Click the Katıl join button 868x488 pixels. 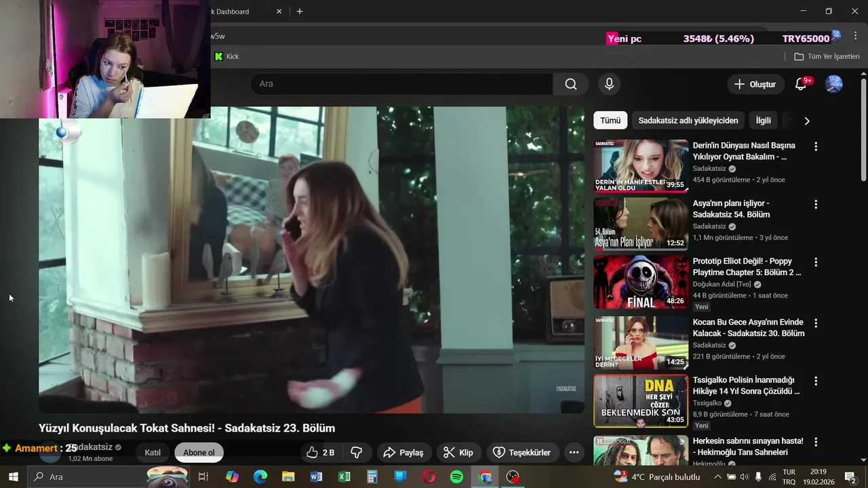[153, 452]
